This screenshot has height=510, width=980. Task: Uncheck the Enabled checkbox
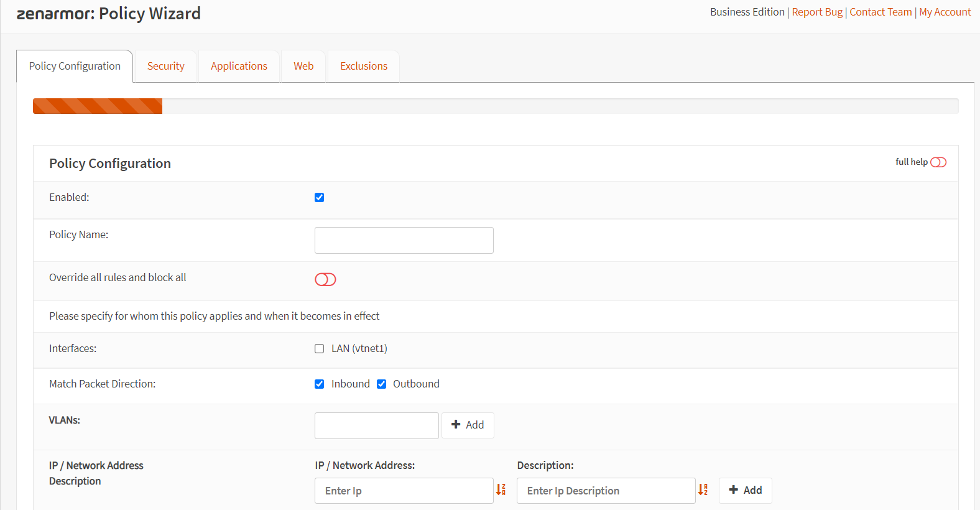pyautogui.click(x=319, y=198)
